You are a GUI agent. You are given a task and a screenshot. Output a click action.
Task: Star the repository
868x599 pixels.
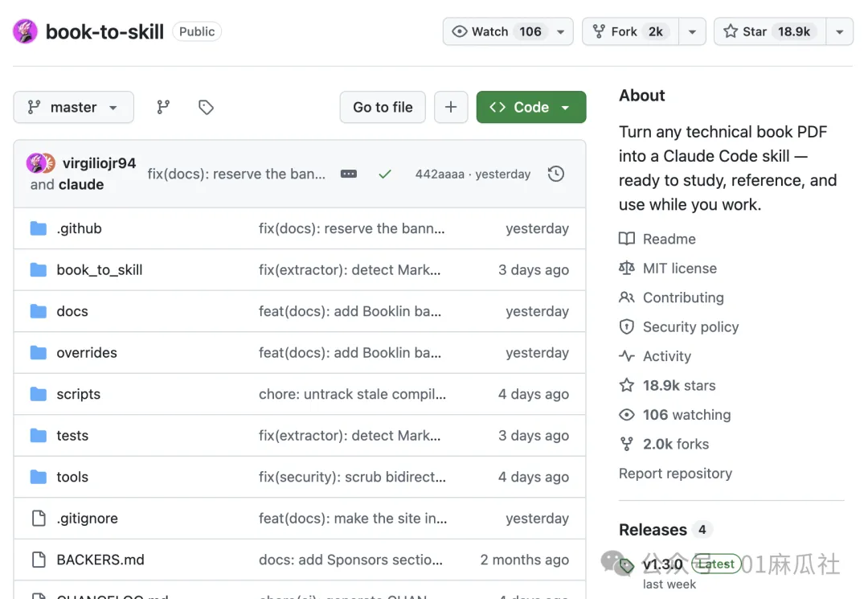pos(770,31)
